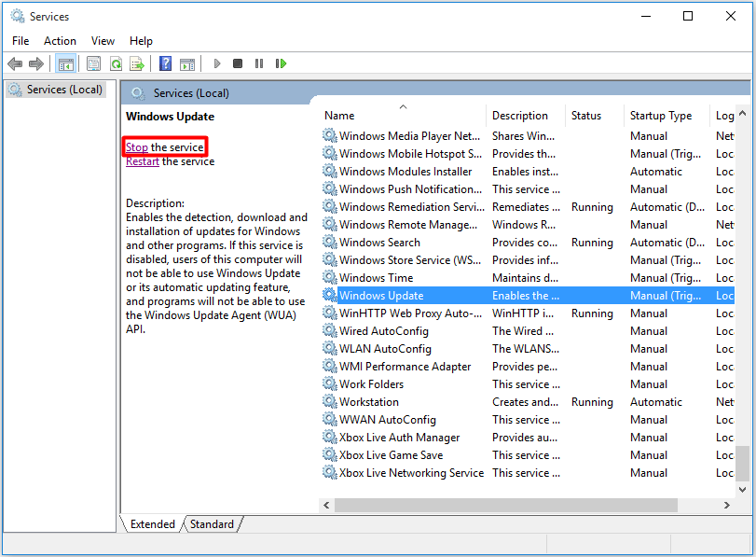Stop the selected service via toolbar icon
The height and width of the screenshot is (557, 756).
click(237, 63)
